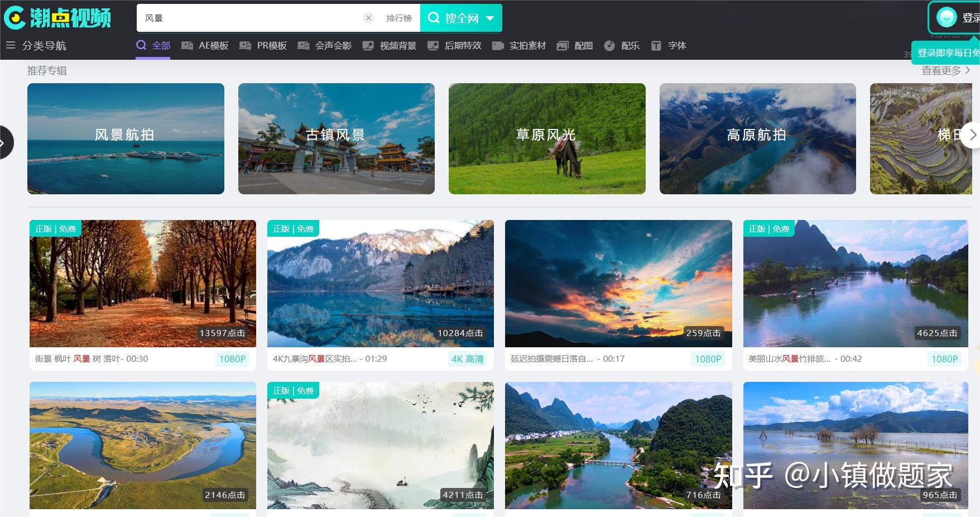
Task: Select the AE模板 category icon
Action: click(187, 46)
